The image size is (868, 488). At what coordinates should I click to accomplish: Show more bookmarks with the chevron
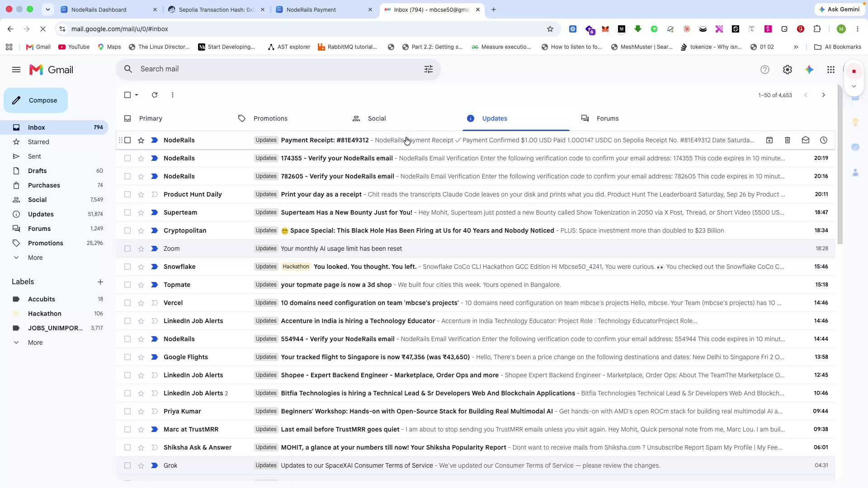pos(796,47)
